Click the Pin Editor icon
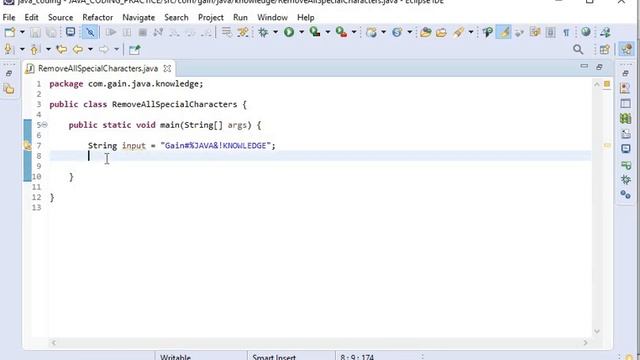This screenshot has height=360, width=640. pyautogui.click(x=134, y=50)
